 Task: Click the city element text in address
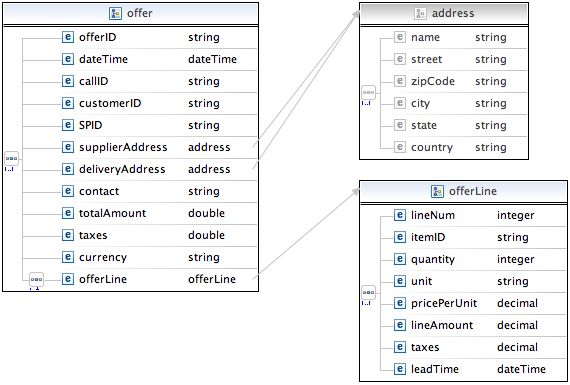[420, 104]
